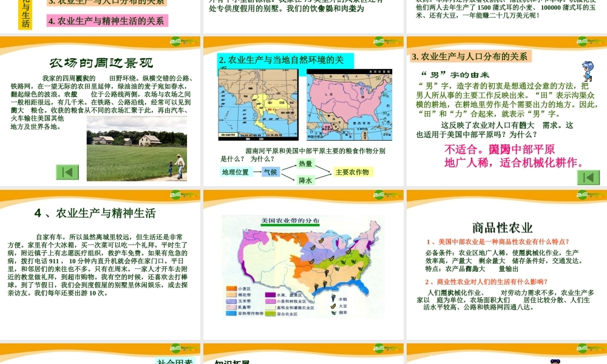Click the 畜牧业和灌溉农业区 legend entry

point(290,308)
